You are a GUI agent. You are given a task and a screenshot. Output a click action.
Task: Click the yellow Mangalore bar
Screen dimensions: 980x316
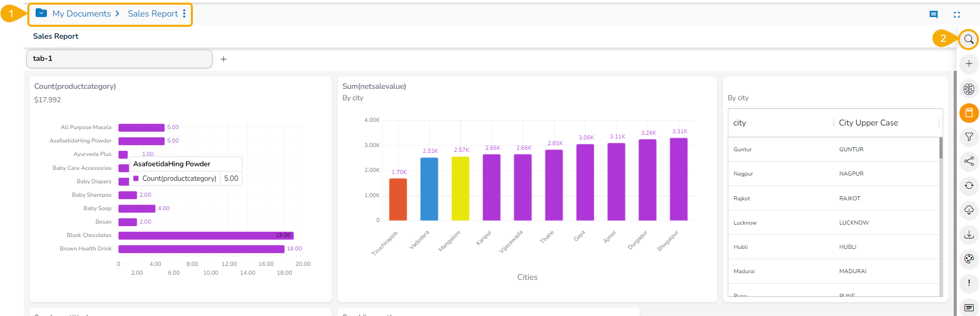pyautogui.click(x=460, y=188)
